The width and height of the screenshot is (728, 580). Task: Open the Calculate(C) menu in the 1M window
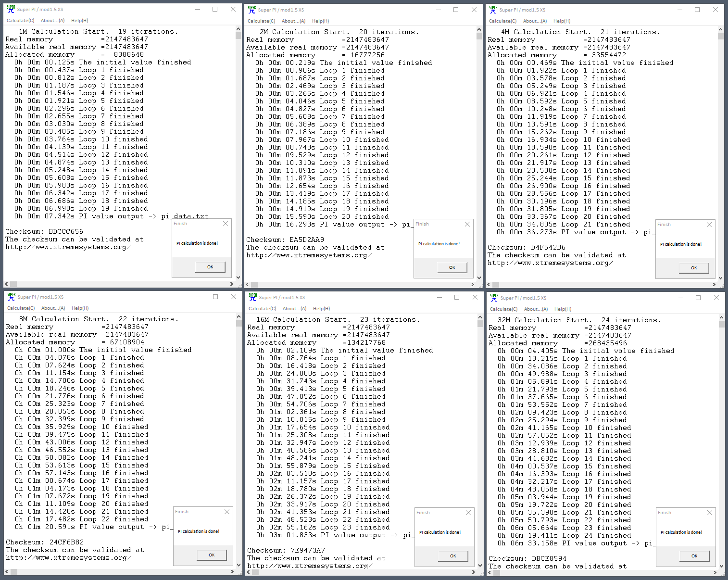pyautogui.click(x=21, y=21)
